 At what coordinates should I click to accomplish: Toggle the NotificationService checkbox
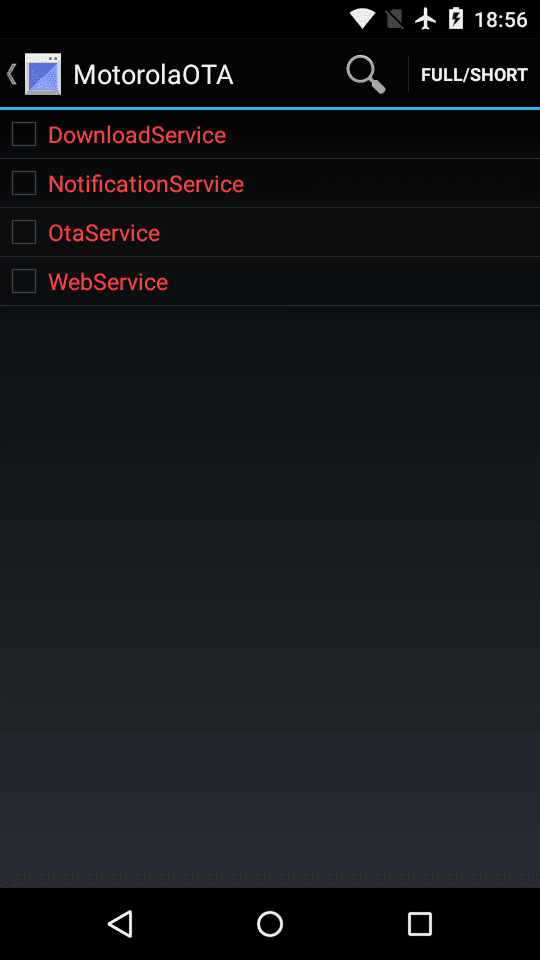pyautogui.click(x=24, y=183)
